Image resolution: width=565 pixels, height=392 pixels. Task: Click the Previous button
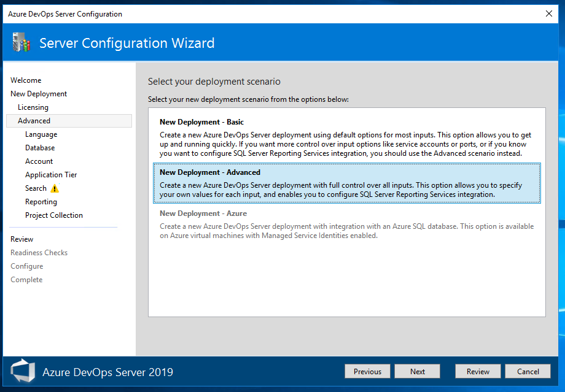(367, 371)
